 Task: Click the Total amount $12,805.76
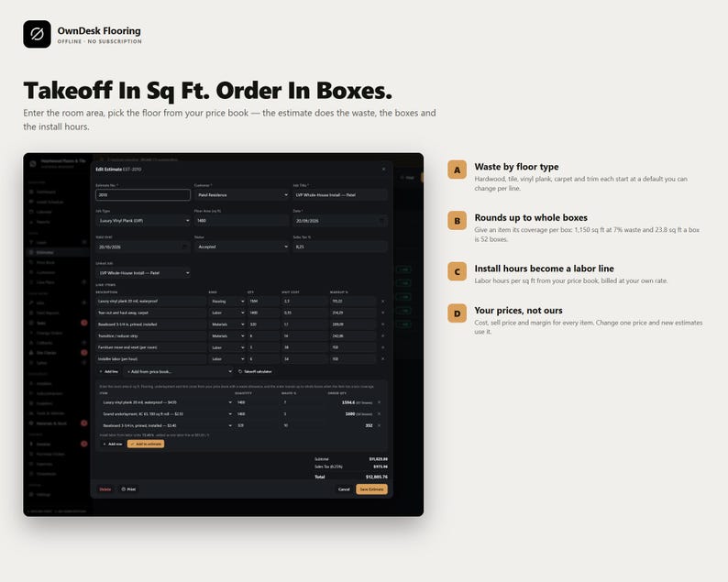(x=377, y=477)
